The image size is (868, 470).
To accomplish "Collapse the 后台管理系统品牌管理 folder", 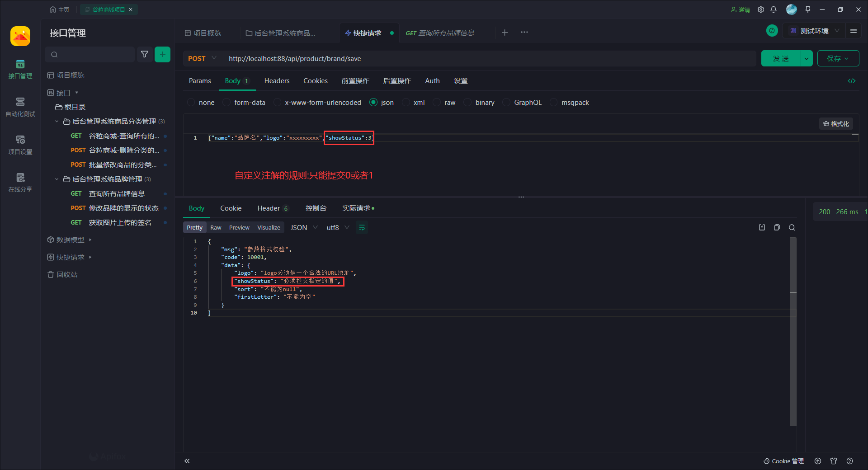I will tap(57, 179).
